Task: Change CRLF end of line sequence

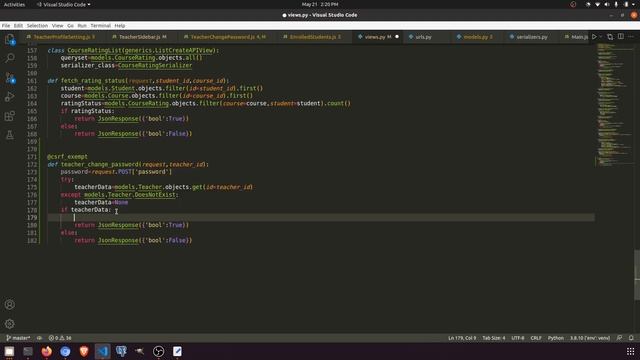Action: 536,338
